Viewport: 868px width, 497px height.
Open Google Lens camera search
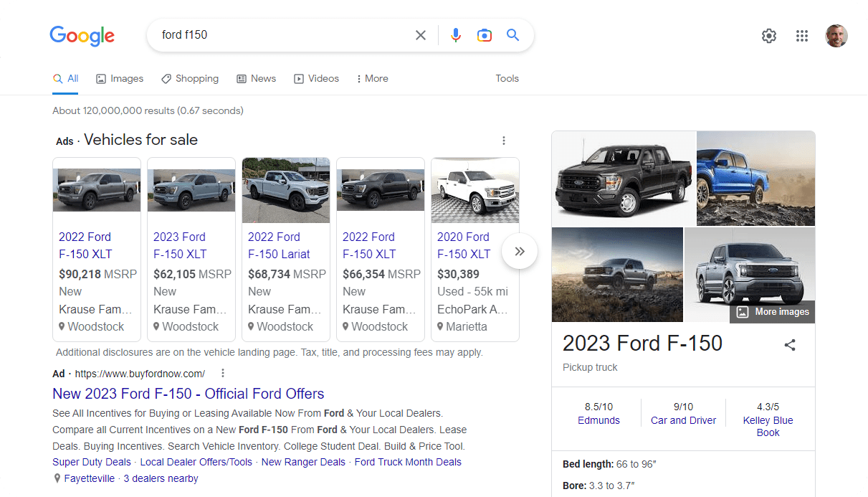point(485,34)
